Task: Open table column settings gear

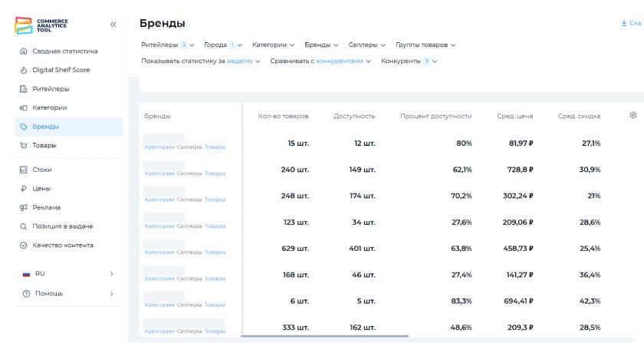Action: [633, 115]
